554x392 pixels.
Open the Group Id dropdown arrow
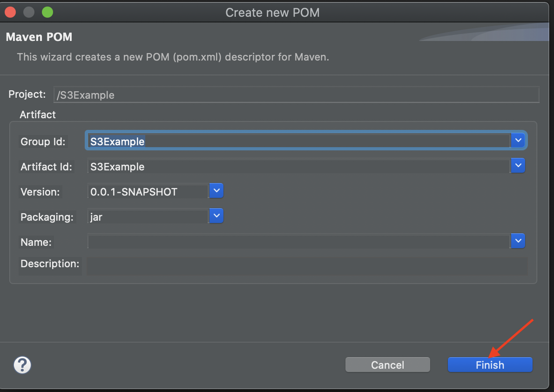[518, 140]
